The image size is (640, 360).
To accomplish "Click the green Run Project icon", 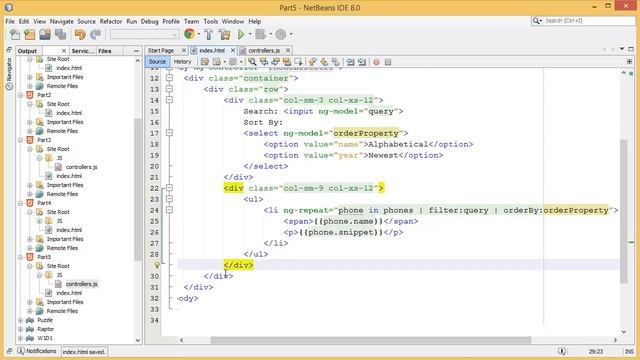I will pyautogui.click(x=241, y=35).
